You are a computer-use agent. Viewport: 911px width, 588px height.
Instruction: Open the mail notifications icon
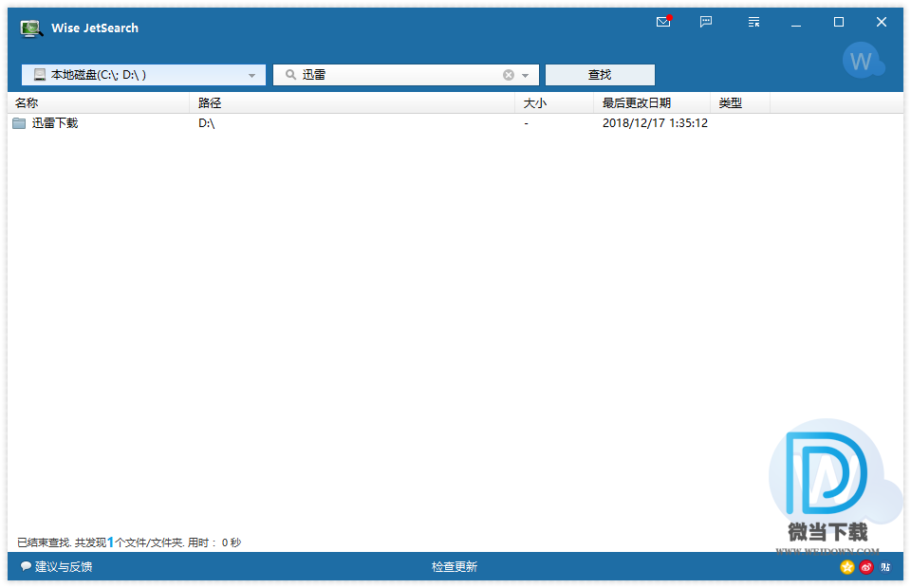point(663,22)
